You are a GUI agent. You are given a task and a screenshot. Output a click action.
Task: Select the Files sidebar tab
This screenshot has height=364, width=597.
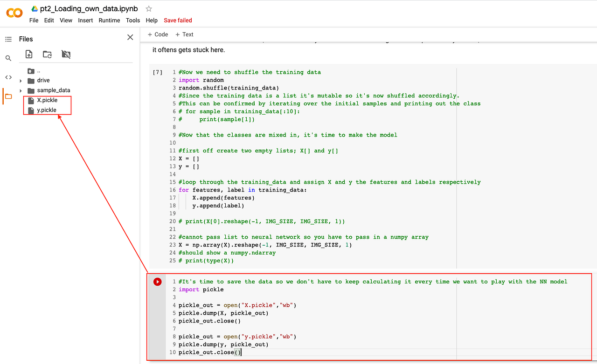[8, 96]
